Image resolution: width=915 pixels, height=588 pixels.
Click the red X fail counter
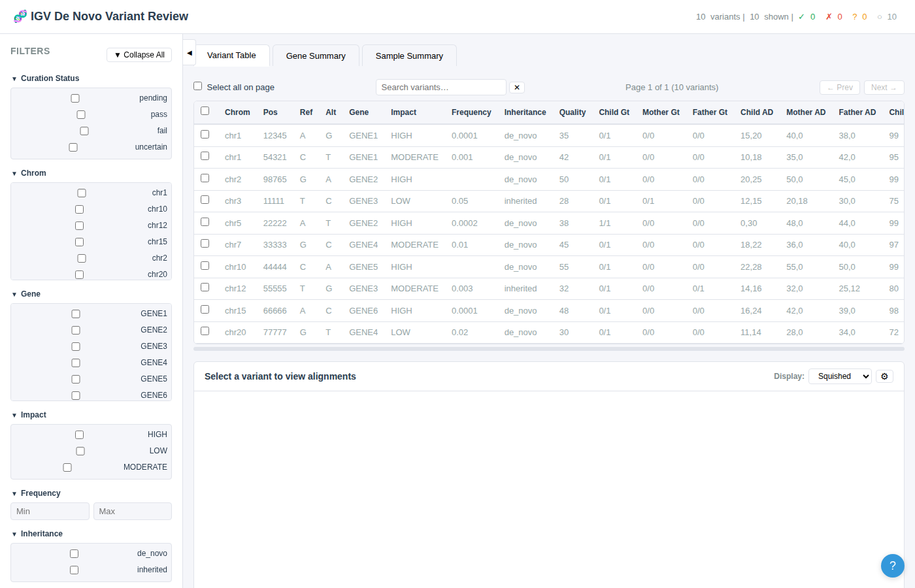click(835, 16)
